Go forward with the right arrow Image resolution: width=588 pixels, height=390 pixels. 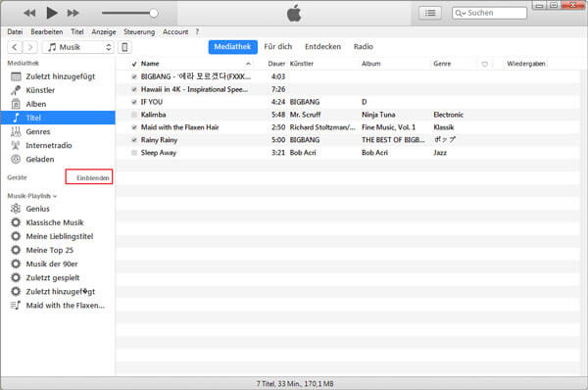(x=30, y=47)
